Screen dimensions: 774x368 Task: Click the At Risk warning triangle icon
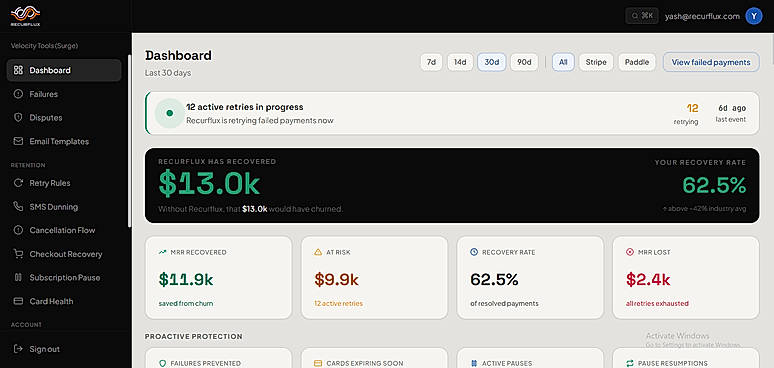[x=318, y=252]
